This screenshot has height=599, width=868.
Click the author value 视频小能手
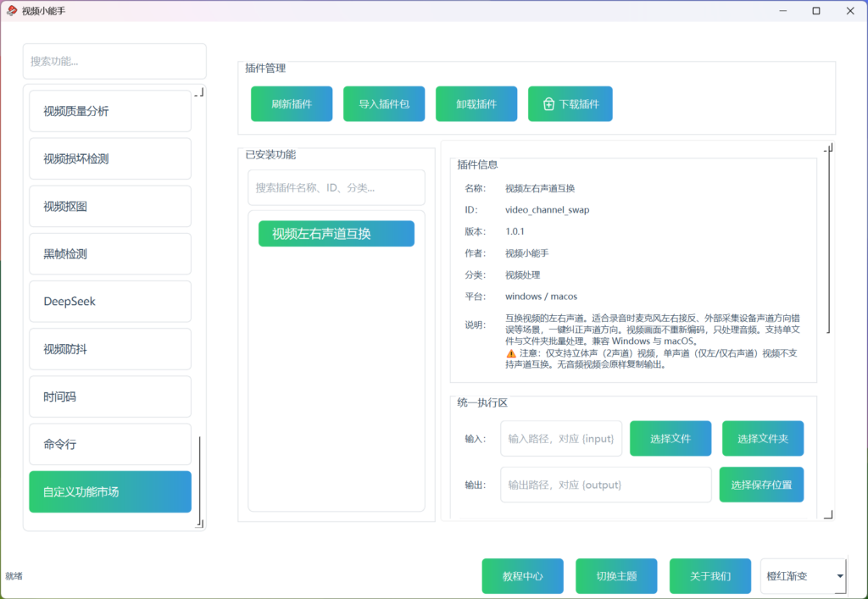click(527, 253)
